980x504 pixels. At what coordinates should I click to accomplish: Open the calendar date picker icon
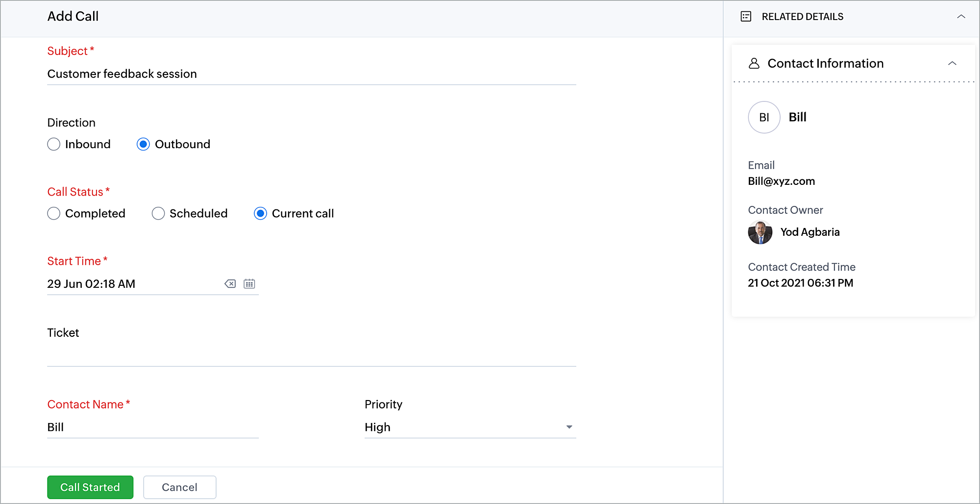[249, 284]
